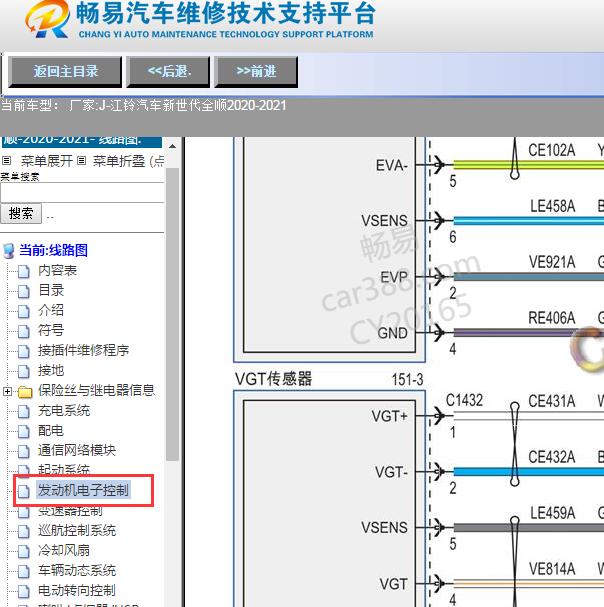
Task: Click page icon beside 车辆动态系统
Action: (x=24, y=572)
